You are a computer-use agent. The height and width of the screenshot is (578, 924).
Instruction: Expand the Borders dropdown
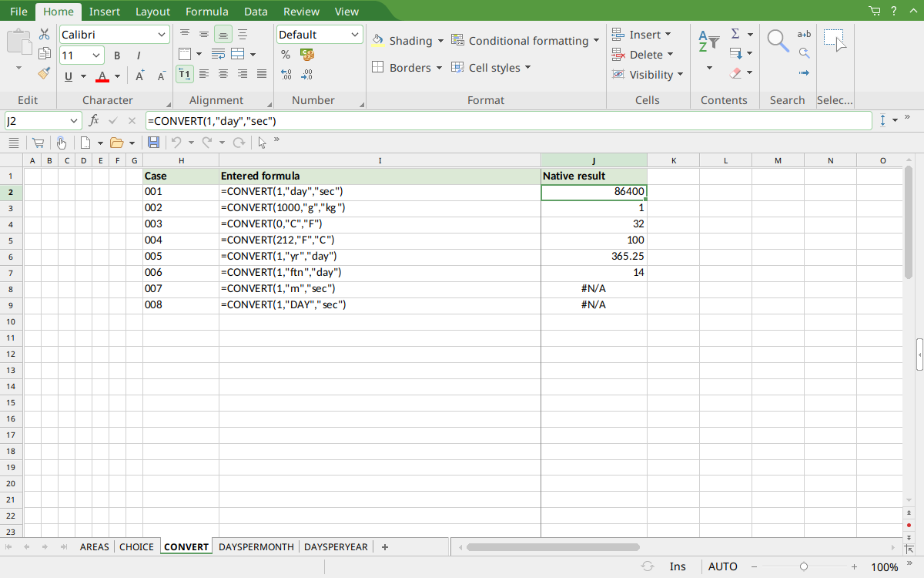tap(439, 68)
